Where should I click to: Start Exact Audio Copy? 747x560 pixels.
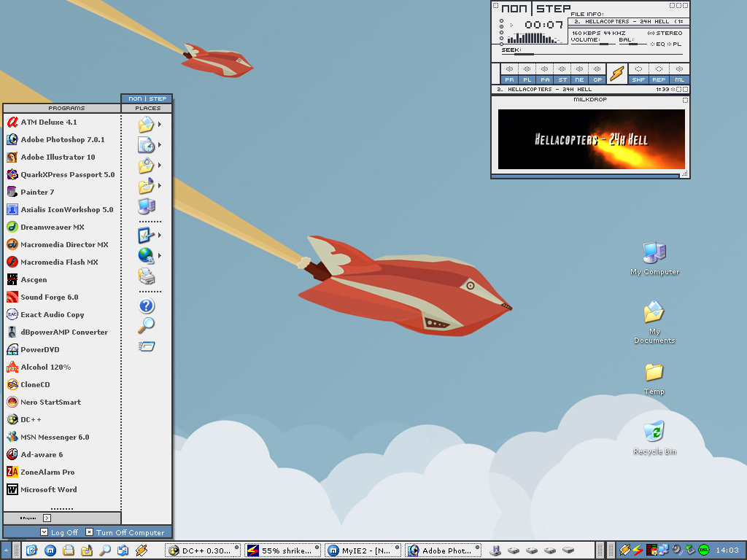point(62,315)
